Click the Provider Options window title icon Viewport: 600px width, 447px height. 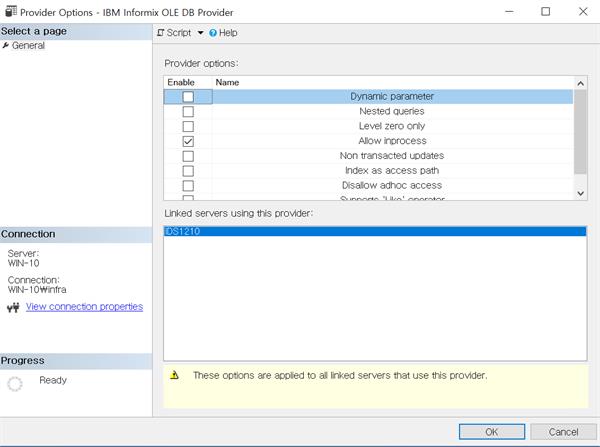11,11
